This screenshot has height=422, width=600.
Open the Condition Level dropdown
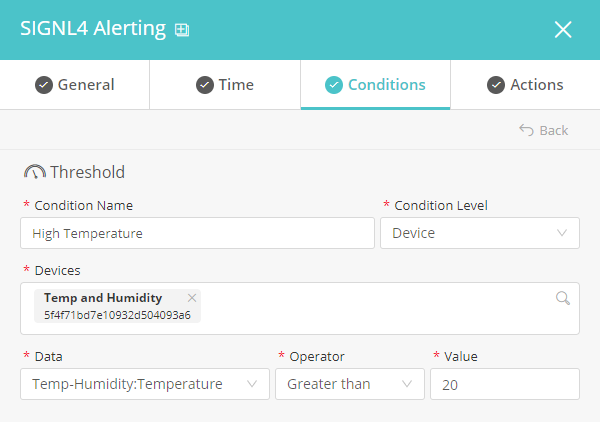coord(480,233)
